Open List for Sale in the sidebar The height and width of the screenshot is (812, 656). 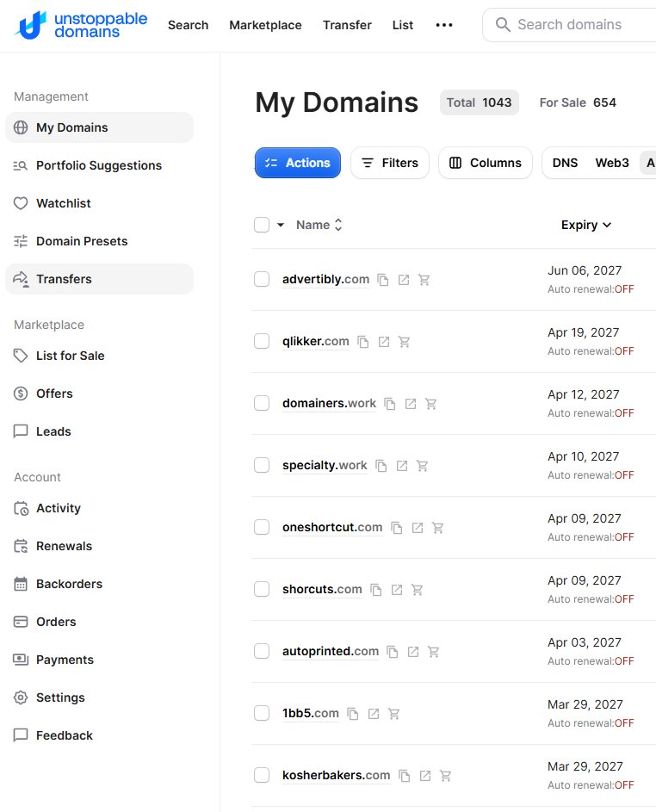point(99,356)
